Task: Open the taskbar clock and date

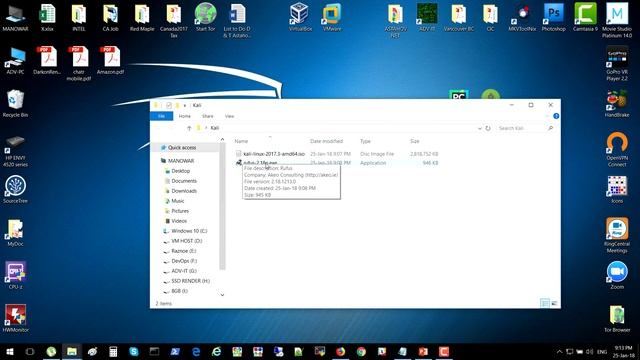Action: (624, 351)
